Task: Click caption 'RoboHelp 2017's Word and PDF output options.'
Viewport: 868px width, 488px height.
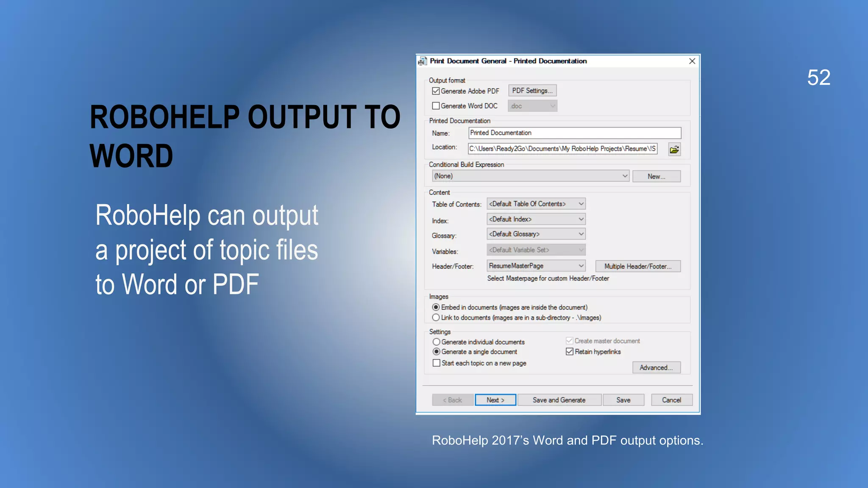Action: coord(568,441)
